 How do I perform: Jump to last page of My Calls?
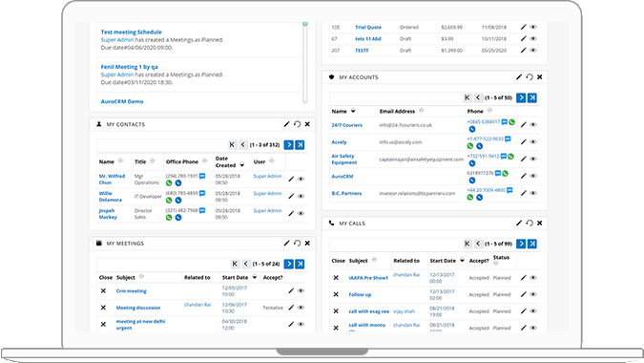[532, 244]
